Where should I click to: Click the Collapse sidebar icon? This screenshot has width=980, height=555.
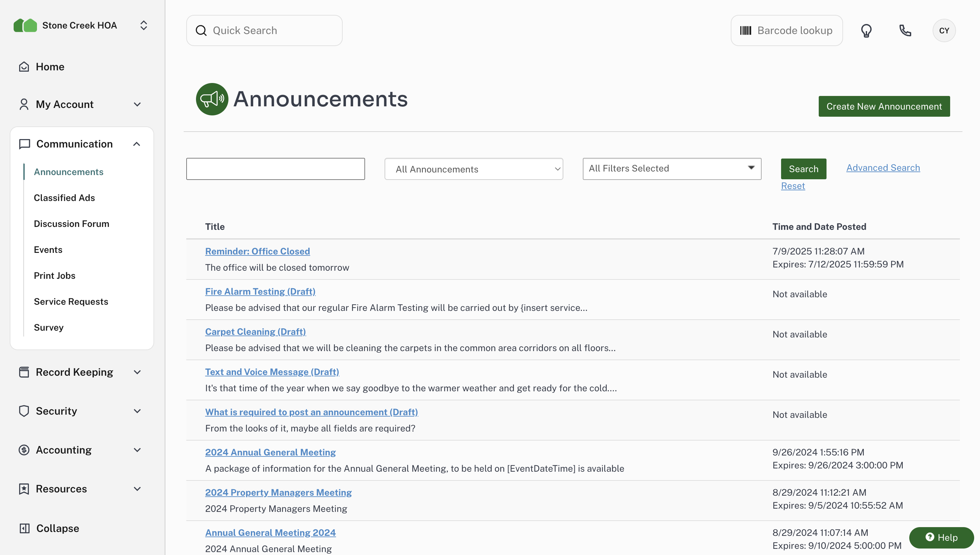pos(24,528)
